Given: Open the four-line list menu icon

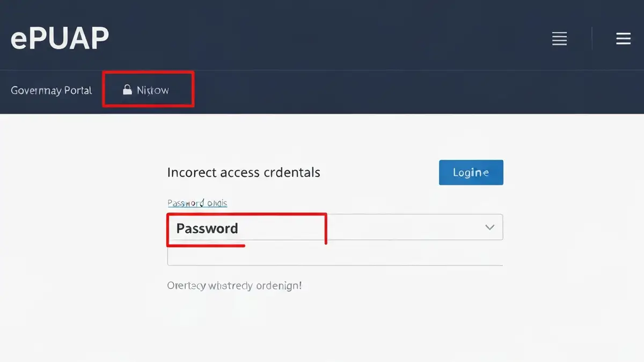Looking at the screenshot, I should pyautogui.click(x=560, y=38).
